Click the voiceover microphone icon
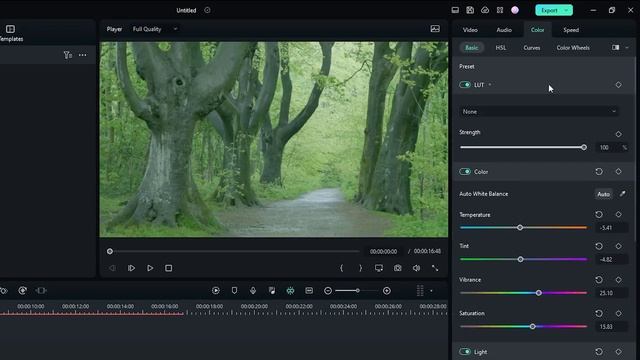This screenshot has width=640, height=360. (x=253, y=291)
